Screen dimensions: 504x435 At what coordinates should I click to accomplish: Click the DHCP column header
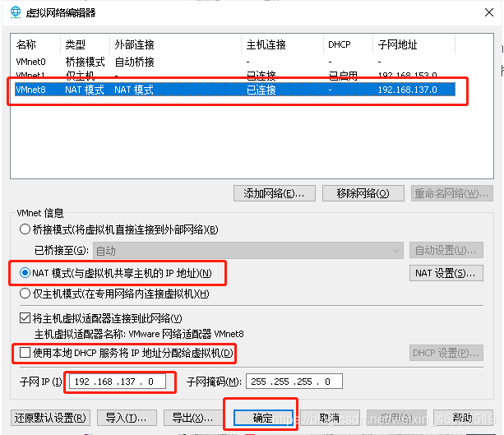348,44
